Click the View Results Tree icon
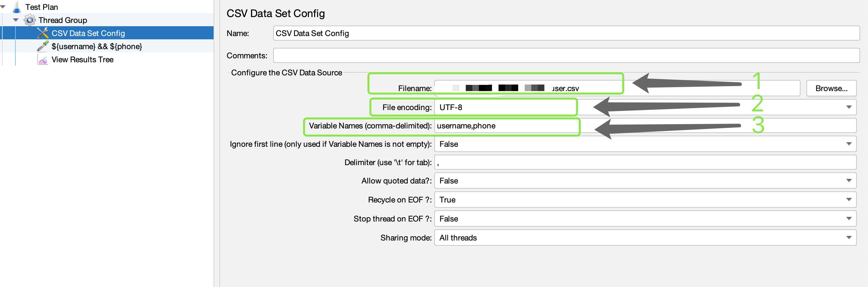 tap(43, 60)
